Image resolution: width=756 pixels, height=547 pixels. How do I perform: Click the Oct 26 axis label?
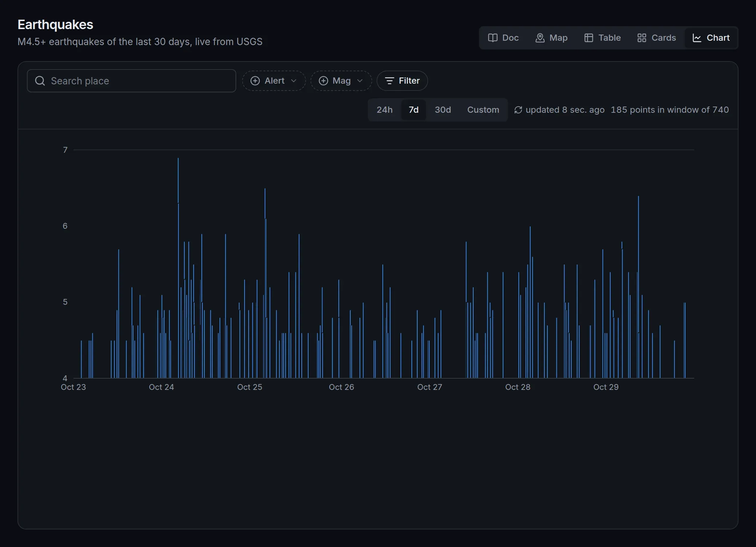coord(341,387)
